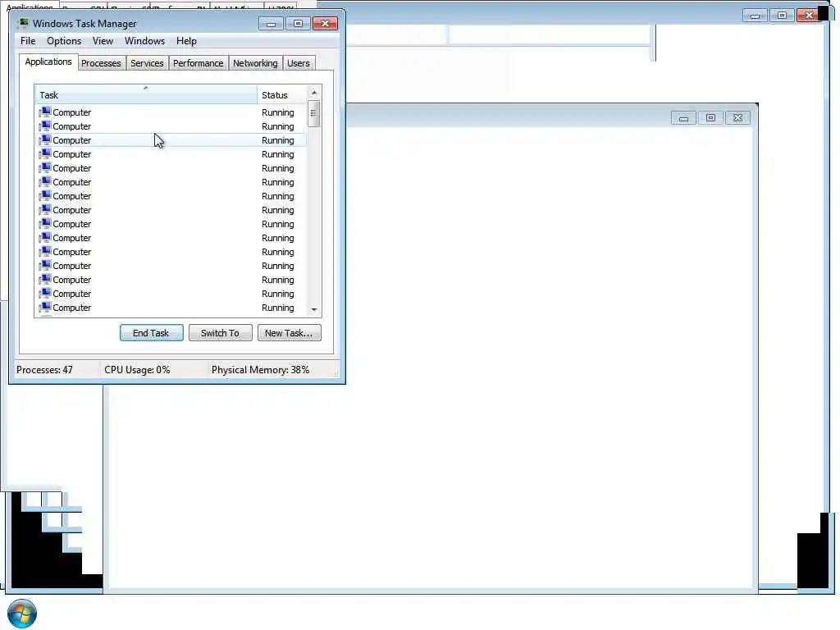This screenshot has width=840, height=630.
Task: Switch to the Performance tab
Action: 198,63
